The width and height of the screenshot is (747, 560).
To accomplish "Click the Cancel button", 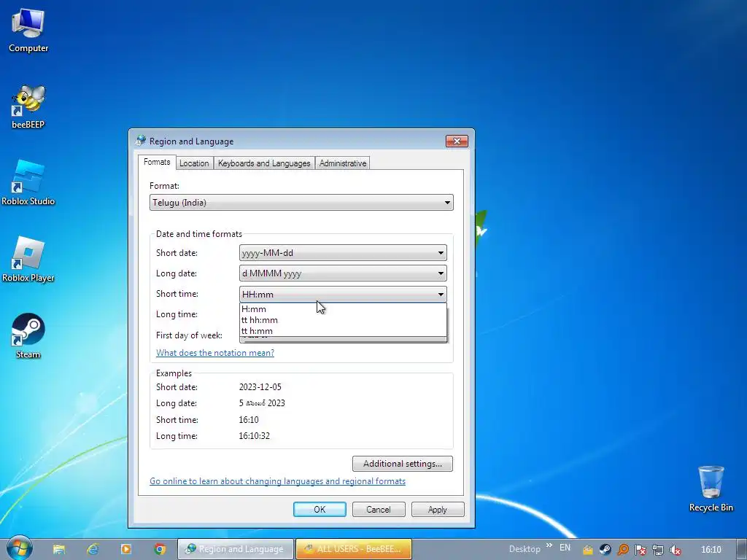I will click(379, 510).
